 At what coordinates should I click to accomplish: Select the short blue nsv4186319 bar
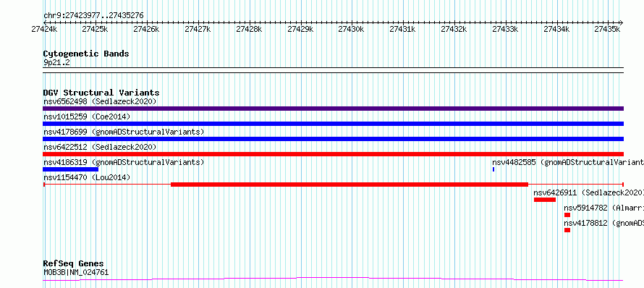[71, 169]
